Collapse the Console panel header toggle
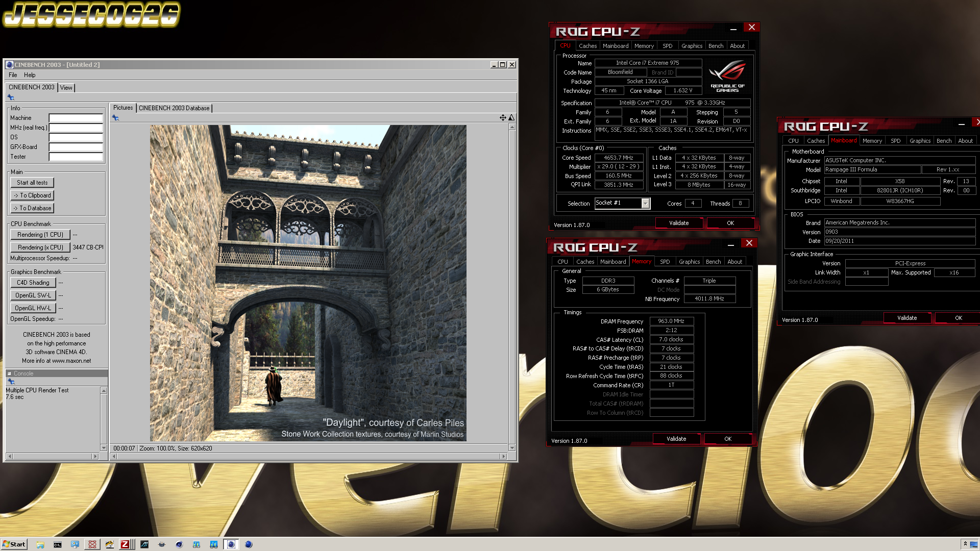Viewport: 980px width, 551px height. 9,373
